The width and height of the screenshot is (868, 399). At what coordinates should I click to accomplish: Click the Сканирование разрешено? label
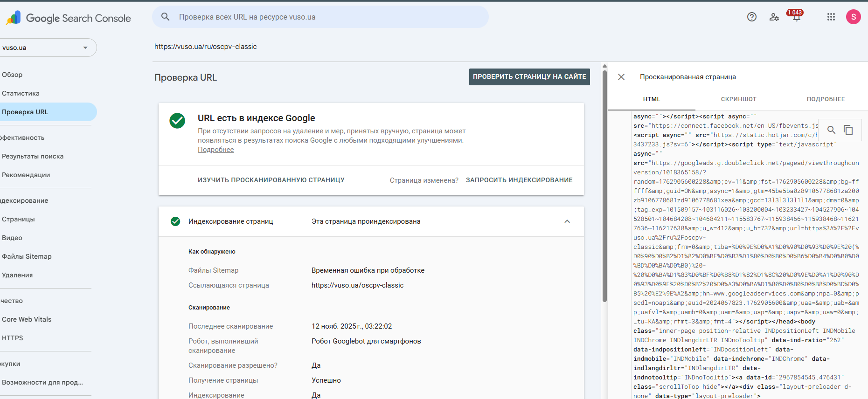click(x=233, y=365)
